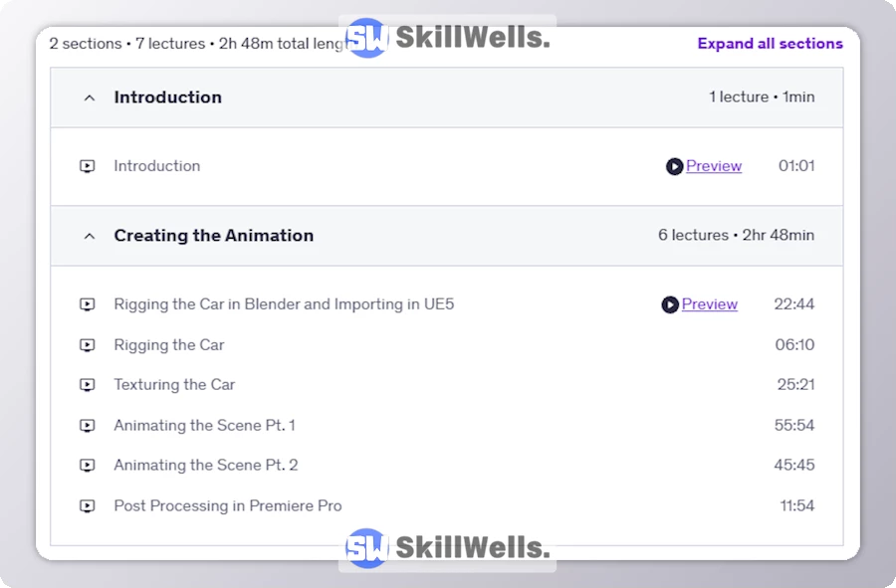Viewport: 896px width, 588px height.
Task: Select the Creating the Animation section title
Action: (x=213, y=236)
